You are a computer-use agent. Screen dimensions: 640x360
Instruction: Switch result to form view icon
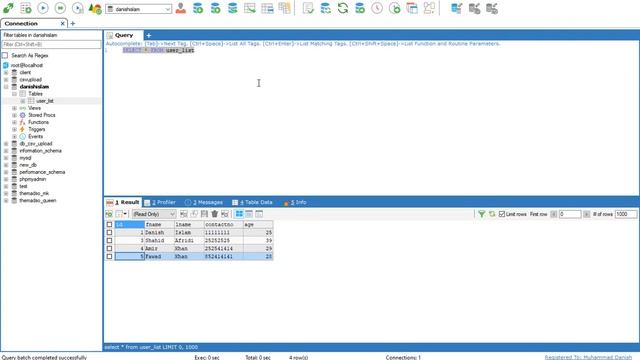[x=249, y=214]
